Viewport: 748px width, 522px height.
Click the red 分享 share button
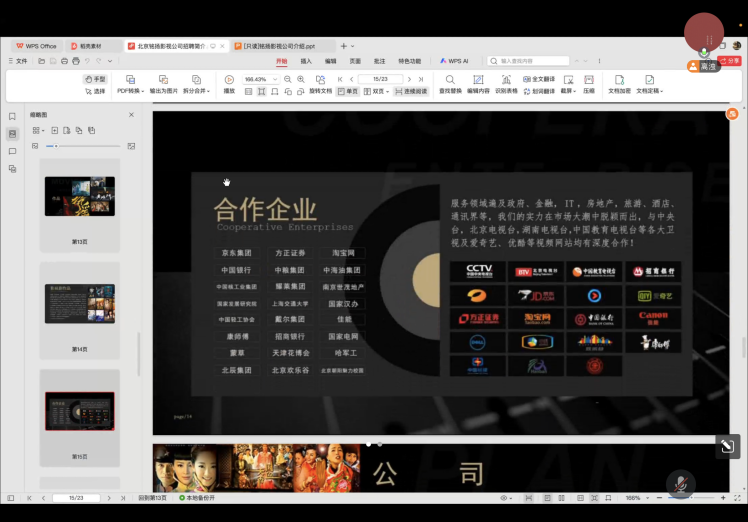730,61
